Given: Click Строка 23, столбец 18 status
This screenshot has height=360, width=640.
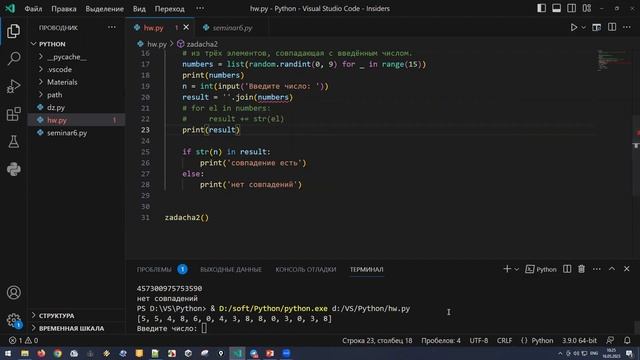Looking at the screenshot, I should (377, 340).
